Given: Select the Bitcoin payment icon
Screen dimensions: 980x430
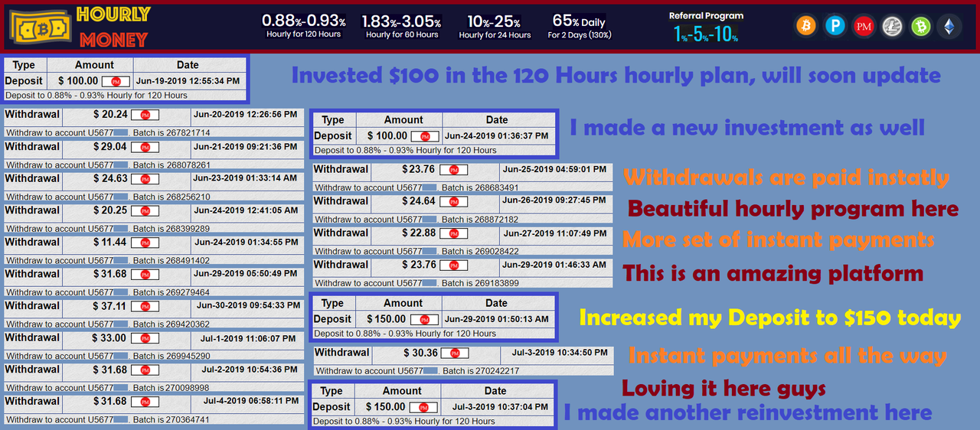Looking at the screenshot, I should coord(806,26).
